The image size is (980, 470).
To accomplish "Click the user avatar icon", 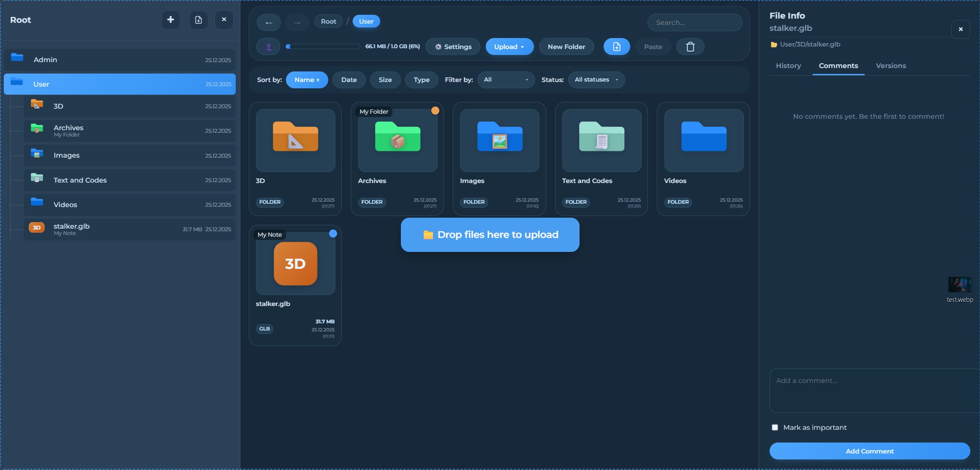I will click(x=268, y=46).
